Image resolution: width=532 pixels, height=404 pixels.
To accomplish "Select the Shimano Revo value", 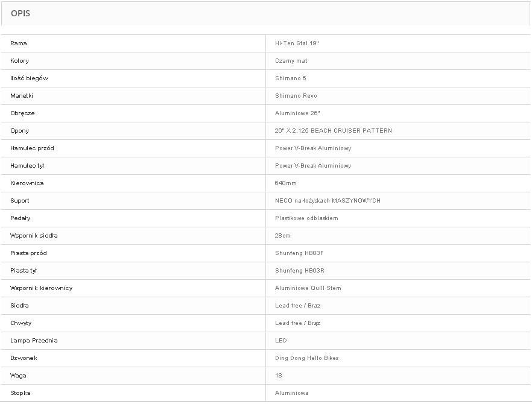I will (296, 96).
